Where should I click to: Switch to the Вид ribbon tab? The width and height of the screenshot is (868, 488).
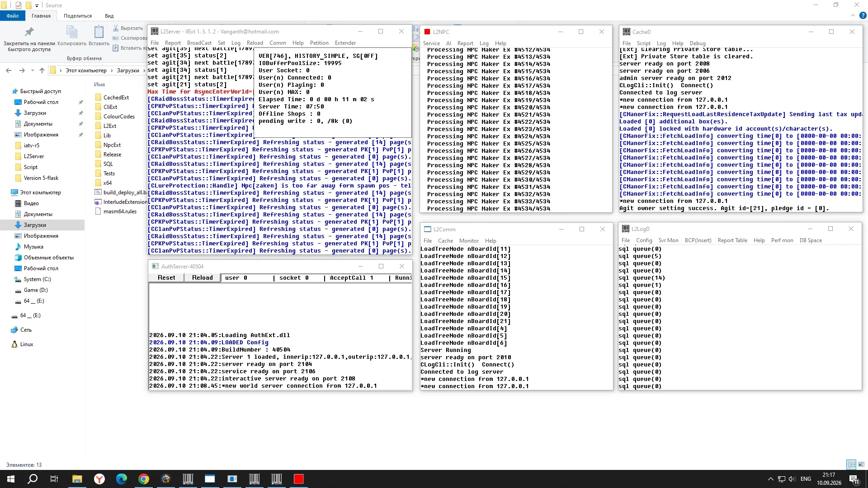point(109,16)
